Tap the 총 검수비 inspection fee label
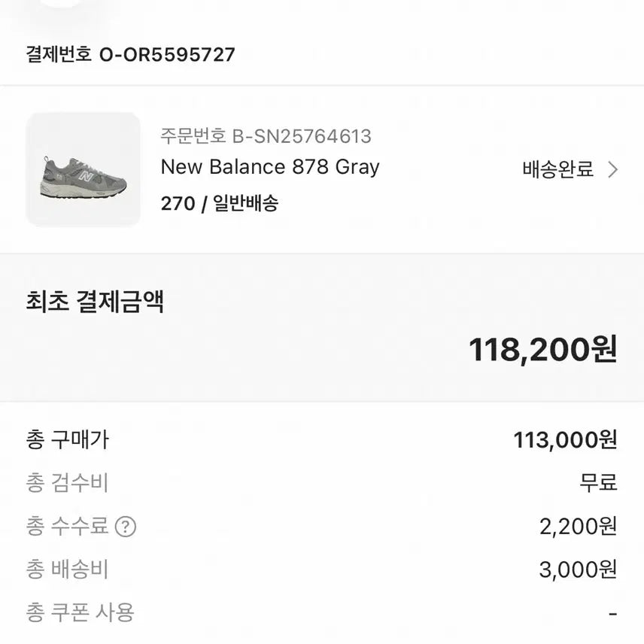The image size is (644, 644). [x=67, y=483]
